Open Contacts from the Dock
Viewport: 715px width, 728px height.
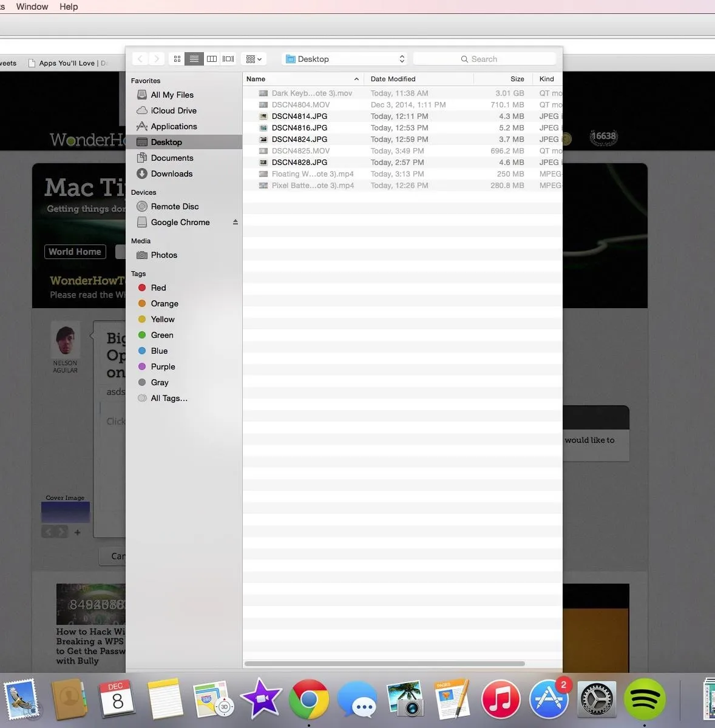point(69,699)
